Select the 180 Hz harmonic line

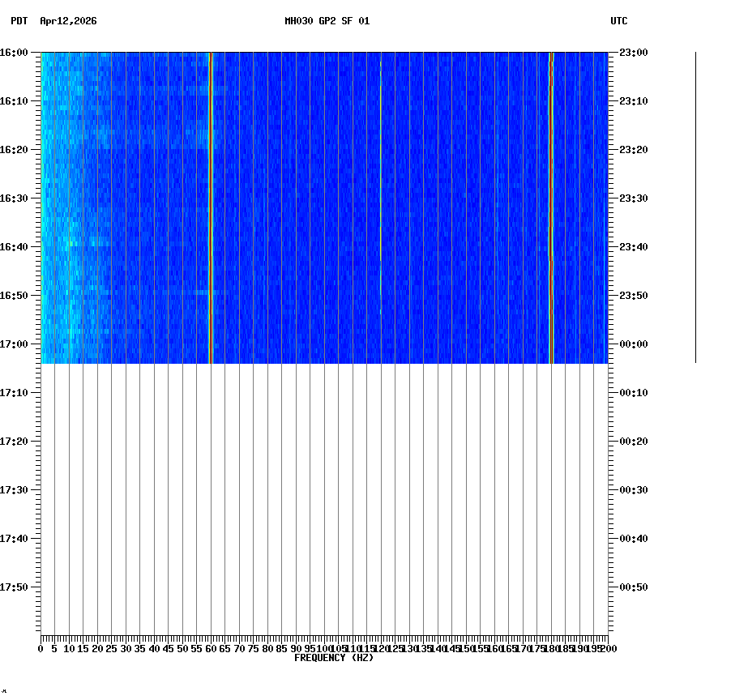coord(551,203)
